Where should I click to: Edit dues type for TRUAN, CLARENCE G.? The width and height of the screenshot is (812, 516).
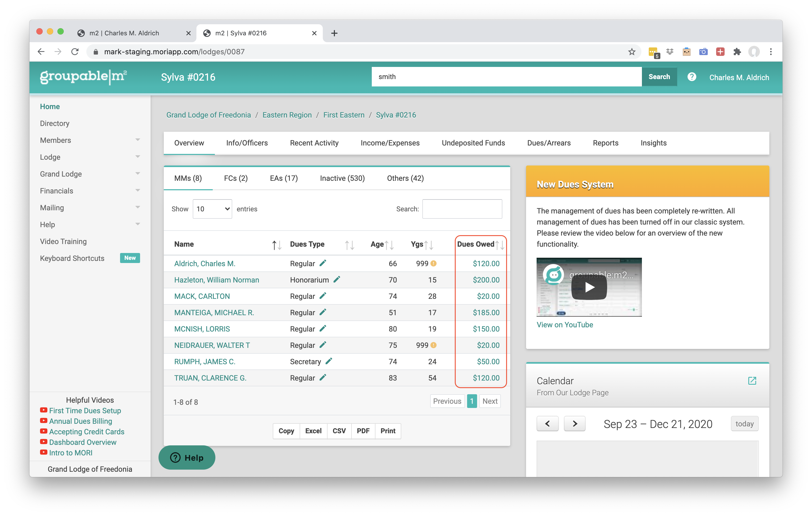(323, 377)
